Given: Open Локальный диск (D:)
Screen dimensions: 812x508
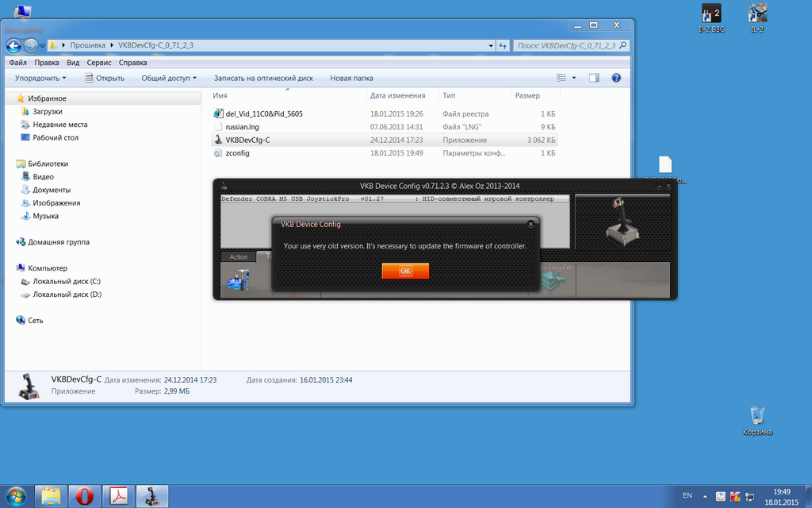Looking at the screenshot, I should tap(67, 294).
